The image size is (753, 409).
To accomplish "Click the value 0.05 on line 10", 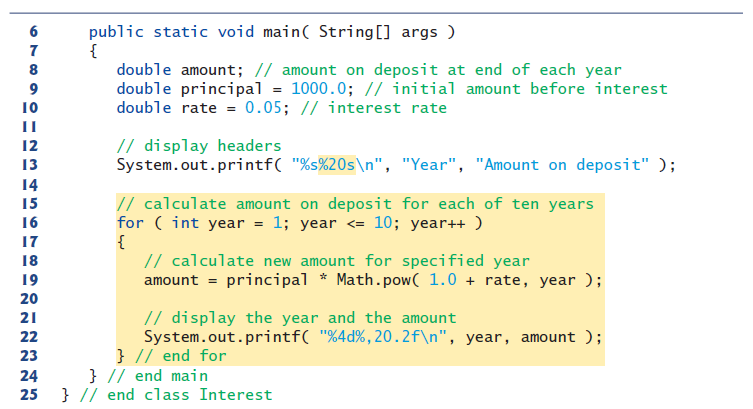I will (x=263, y=108).
